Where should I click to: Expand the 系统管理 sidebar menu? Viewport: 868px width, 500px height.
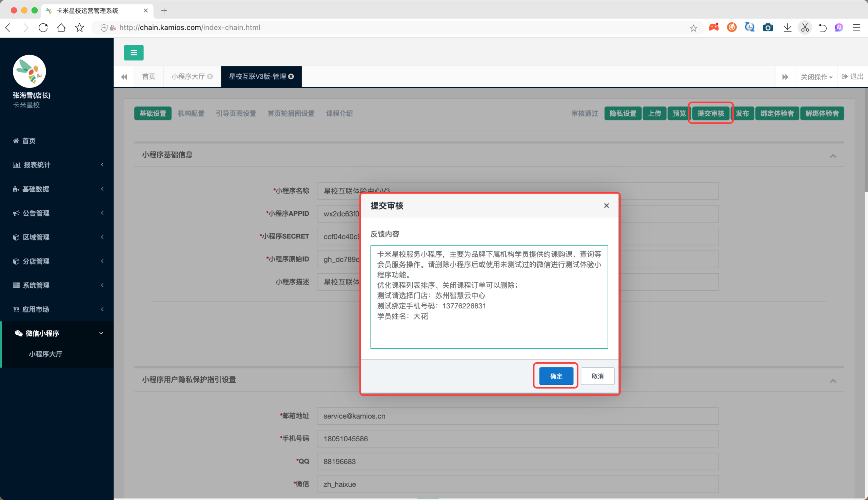tap(57, 285)
